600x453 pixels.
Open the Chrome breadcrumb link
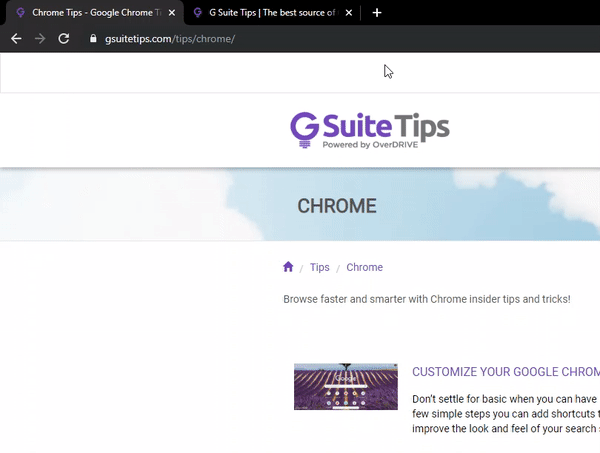point(364,267)
